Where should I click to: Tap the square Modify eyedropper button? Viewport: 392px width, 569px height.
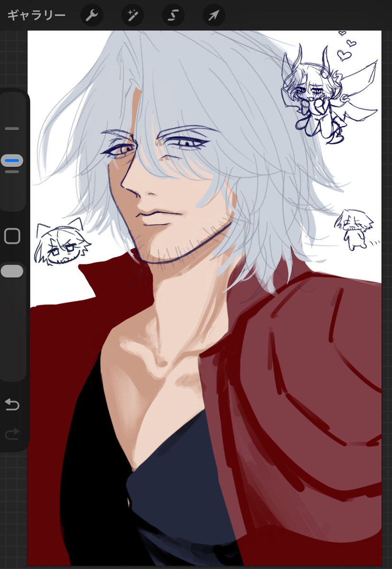[x=12, y=236]
